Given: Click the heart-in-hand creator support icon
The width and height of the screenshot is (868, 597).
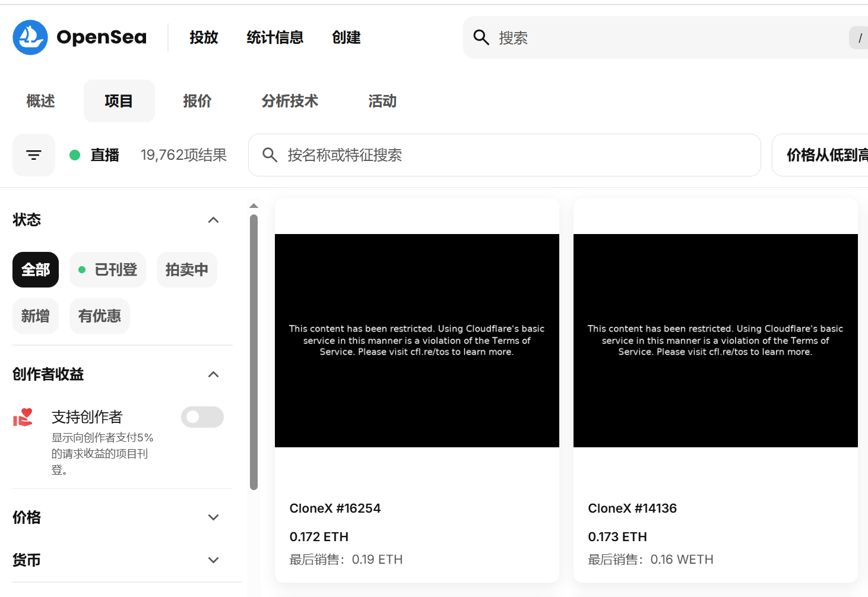Looking at the screenshot, I should coord(23,418).
